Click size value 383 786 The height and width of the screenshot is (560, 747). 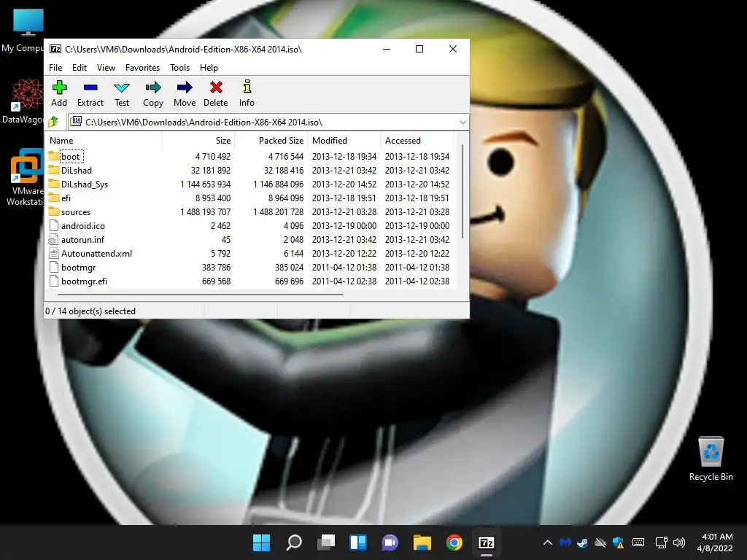coord(216,267)
